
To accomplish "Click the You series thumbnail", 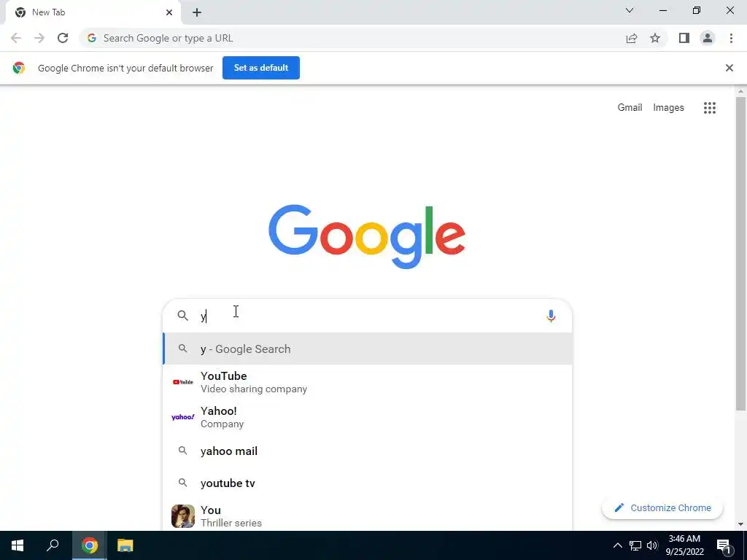I will [183, 516].
